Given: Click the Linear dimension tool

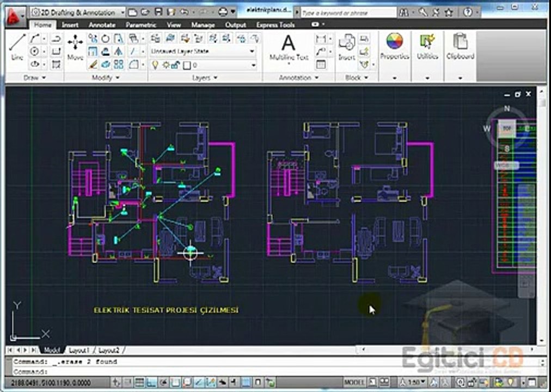Looking at the screenshot, I should pyautogui.click(x=321, y=38).
